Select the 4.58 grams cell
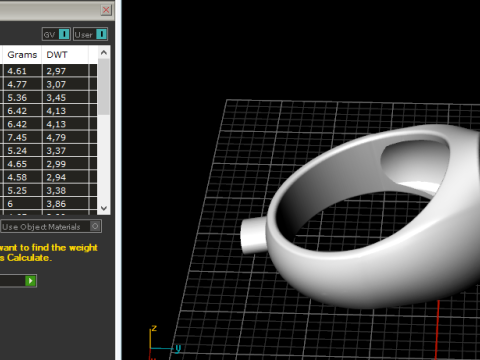Screen dimensions: 480x360 click(x=22, y=177)
